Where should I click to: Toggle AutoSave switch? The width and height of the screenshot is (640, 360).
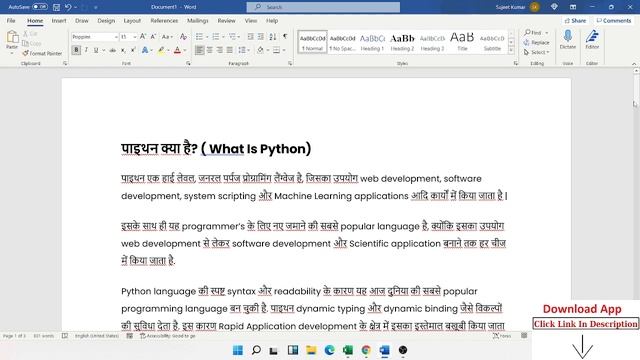pos(40,7)
